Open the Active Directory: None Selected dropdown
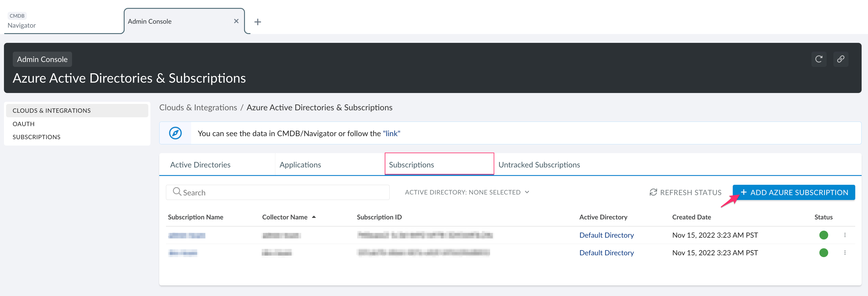 pos(467,192)
